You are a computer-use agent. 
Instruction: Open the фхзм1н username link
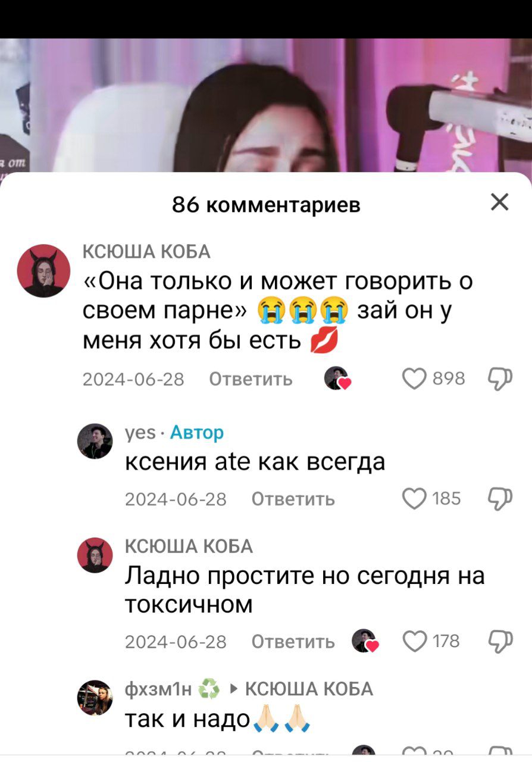(158, 689)
